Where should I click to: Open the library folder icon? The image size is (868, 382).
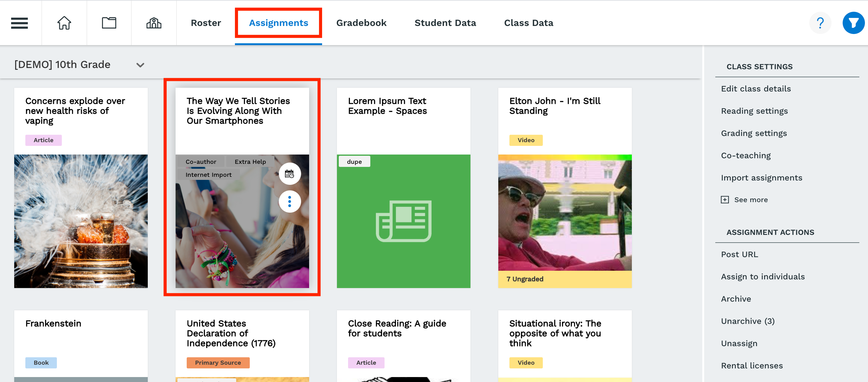point(109,23)
